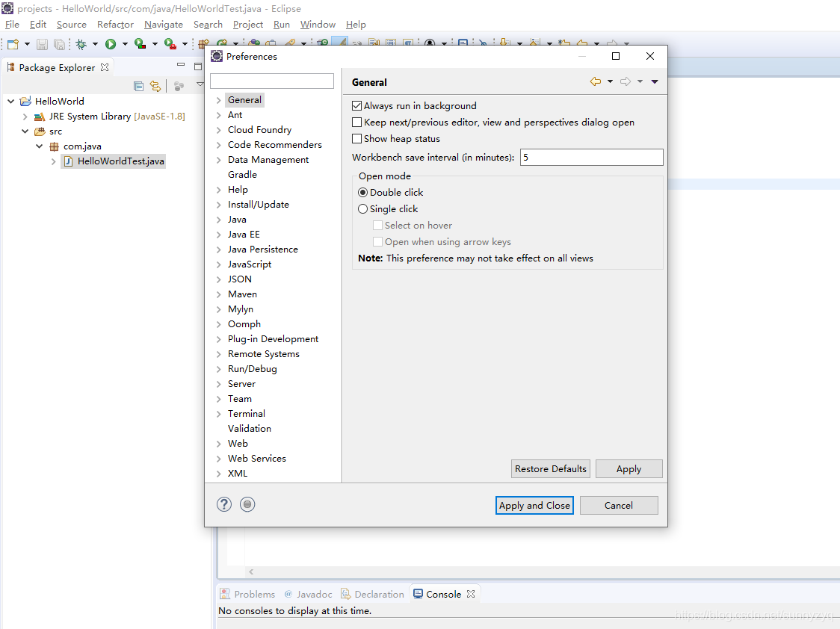Click the oomph preference recorder icon
This screenshot has width=840, height=629.
pyautogui.click(x=247, y=504)
